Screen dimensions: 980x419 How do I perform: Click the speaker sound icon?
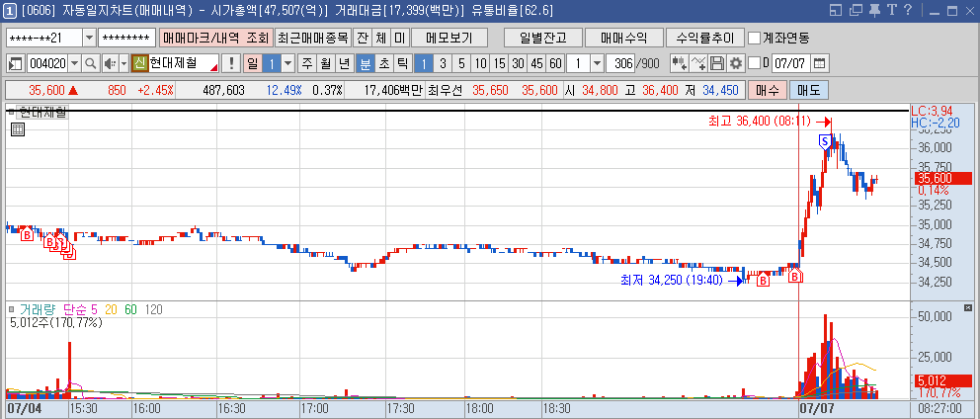(x=109, y=63)
